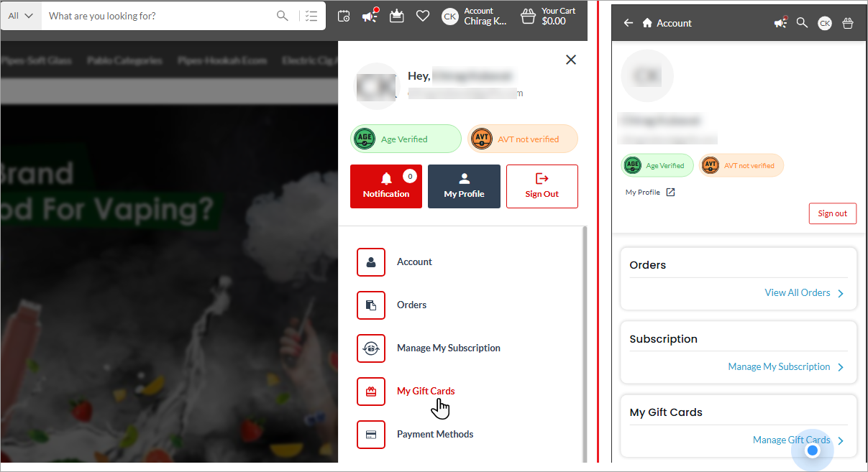868x472 pixels.
Task: Click the 'What are you looking for?' search field
Action: [158, 16]
